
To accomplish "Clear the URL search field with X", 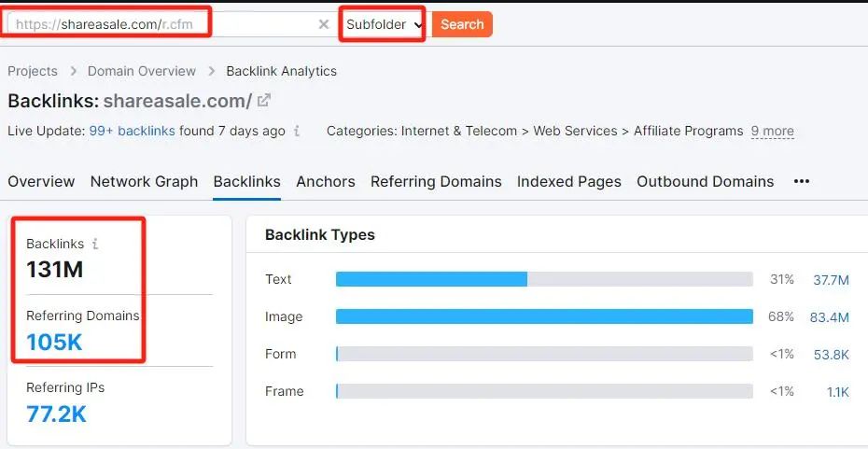I will tap(324, 24).
